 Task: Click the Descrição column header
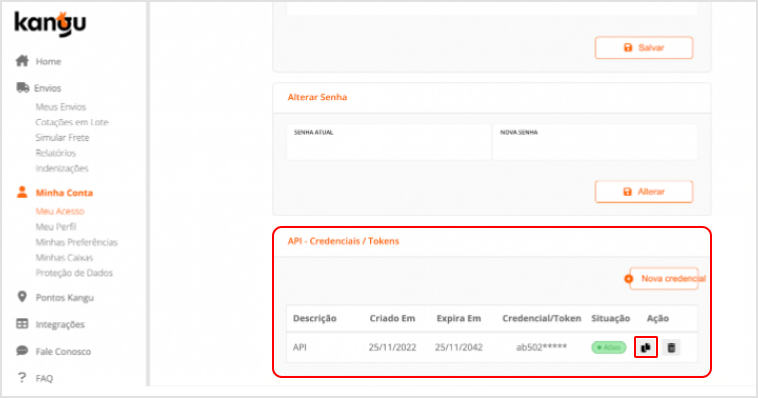315,318
